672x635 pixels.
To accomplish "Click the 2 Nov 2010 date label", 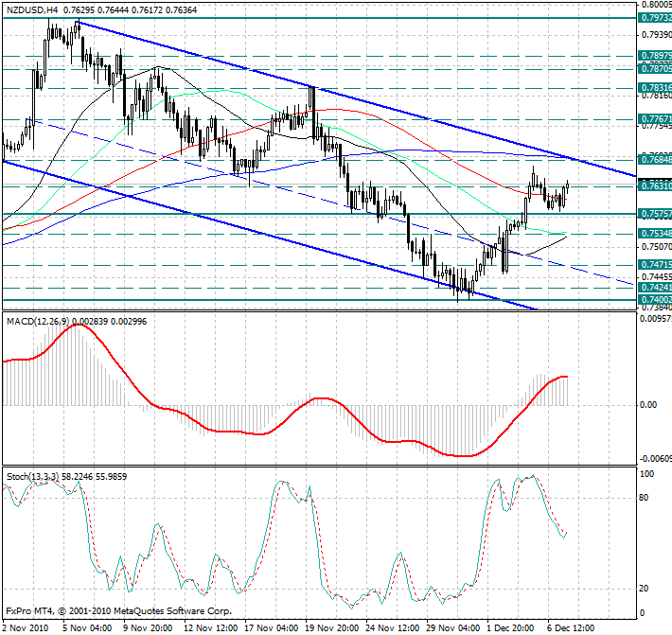I will coord(26,628).
